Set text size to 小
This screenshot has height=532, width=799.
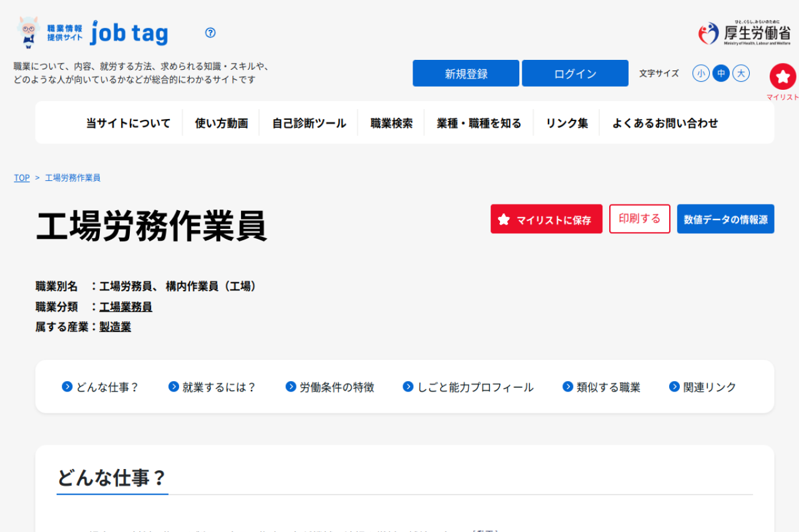point(701,74)
